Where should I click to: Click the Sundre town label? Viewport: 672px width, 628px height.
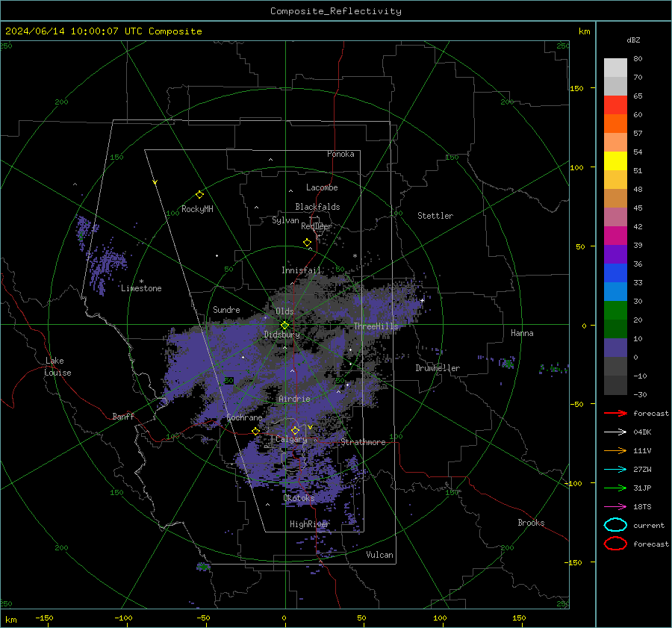(x=226, y=309)
